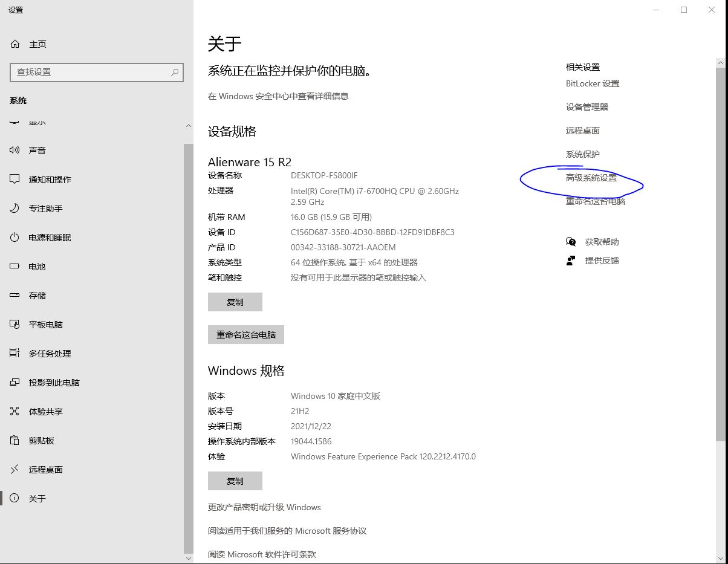
Task: Collapse the 显示 section with the chevron
Action: [x=187, y=126]
